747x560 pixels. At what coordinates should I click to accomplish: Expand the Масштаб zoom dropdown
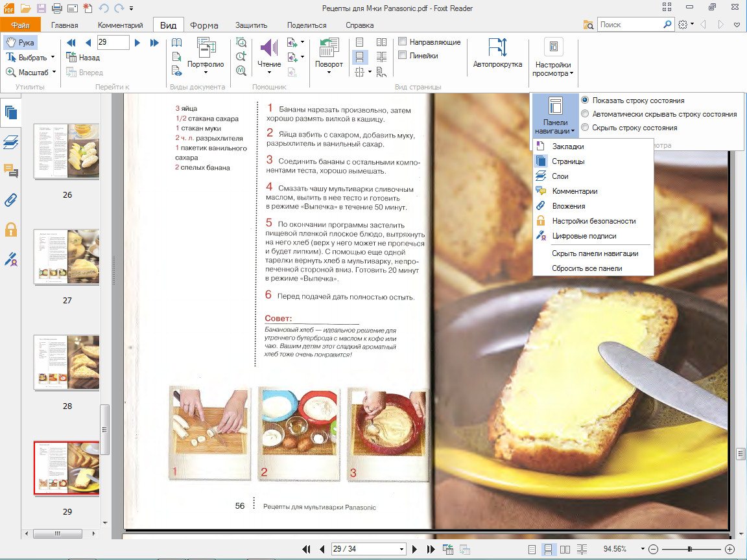coord(54,73)
